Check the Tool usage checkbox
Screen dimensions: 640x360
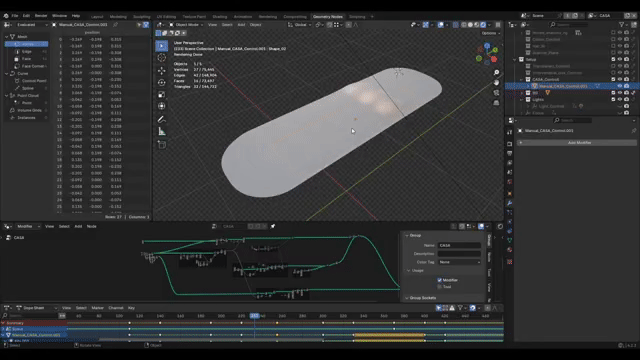tap(440, 287)
